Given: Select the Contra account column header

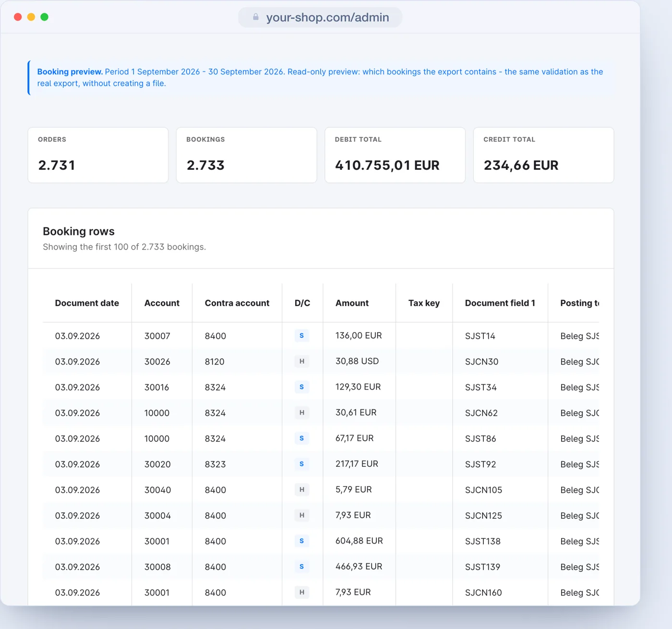Looking at the screenshot, I should pos(237,303).
